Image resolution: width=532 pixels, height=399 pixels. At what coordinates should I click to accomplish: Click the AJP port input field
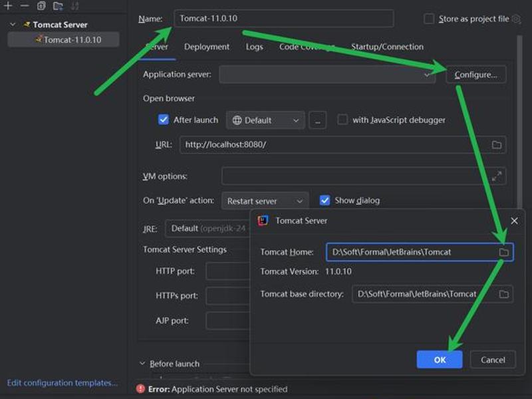(x=227, y=321)
